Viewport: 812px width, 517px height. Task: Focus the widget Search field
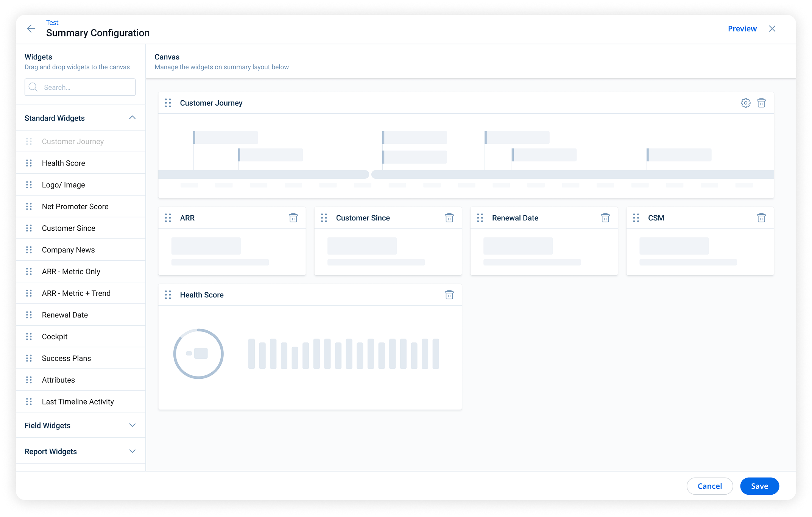(80, 87)
